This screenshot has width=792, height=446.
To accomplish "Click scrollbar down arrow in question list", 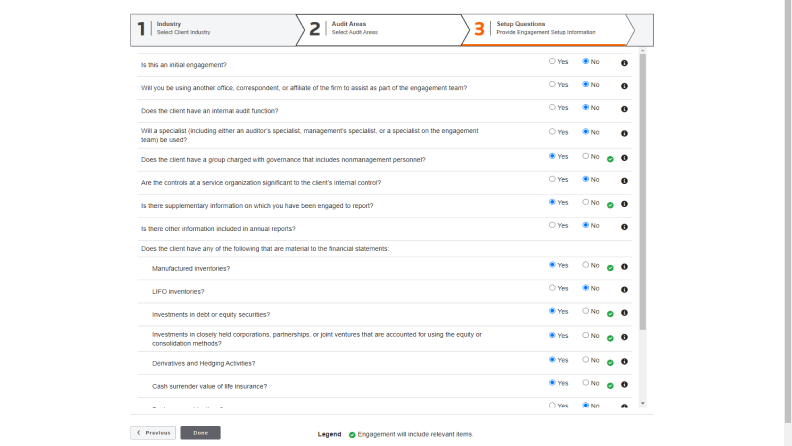I will (x=643, y=403).
